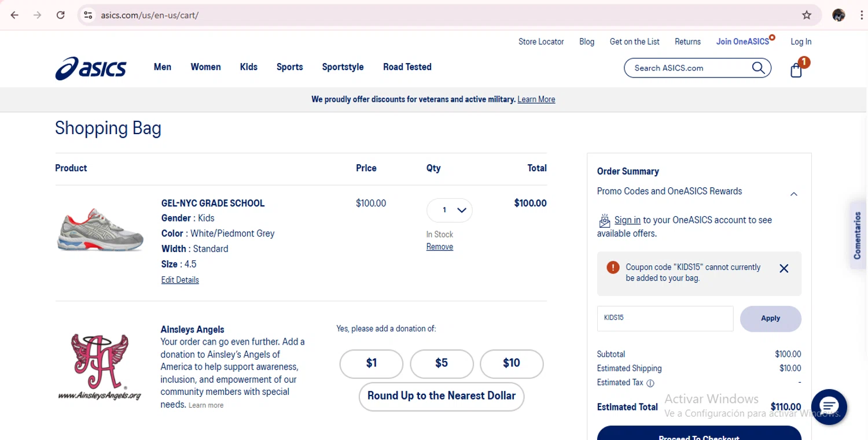Viewport: 868px width, 440px height.
Task: Click the search magnifier icon
Action: (x=758, y=68)
